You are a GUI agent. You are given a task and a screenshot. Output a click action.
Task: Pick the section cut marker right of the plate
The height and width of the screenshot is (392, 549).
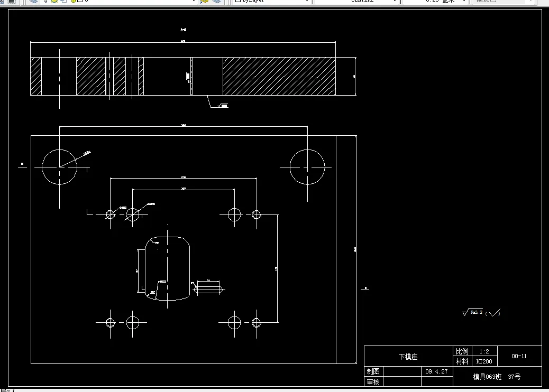coord(365,289)
